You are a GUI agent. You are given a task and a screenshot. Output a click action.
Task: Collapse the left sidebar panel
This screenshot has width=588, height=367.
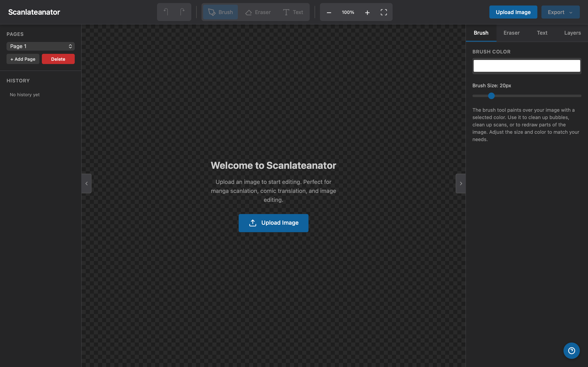click(87, 183)
